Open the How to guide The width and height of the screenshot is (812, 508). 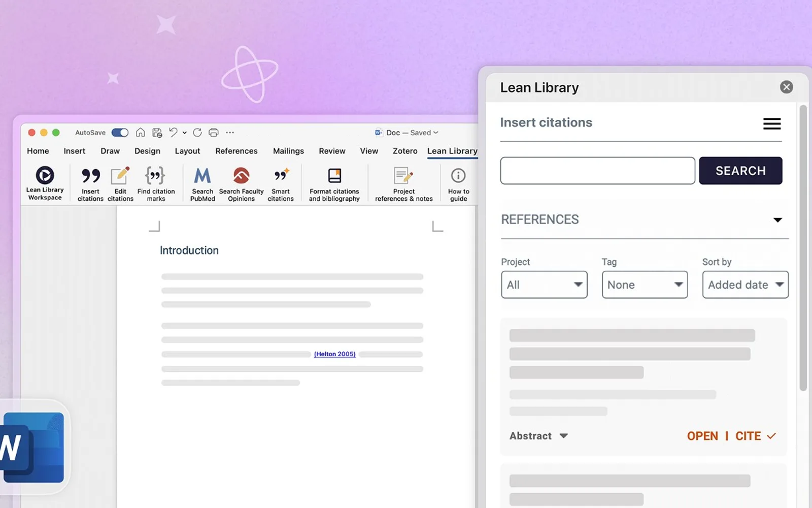(458, 184)
